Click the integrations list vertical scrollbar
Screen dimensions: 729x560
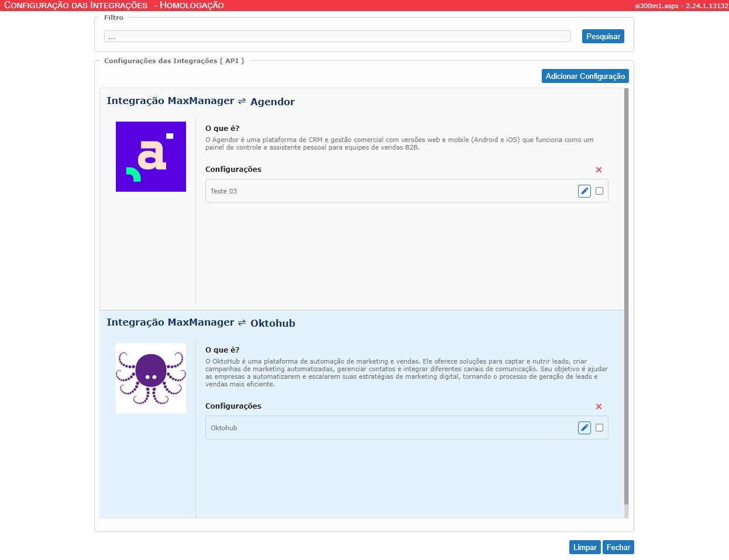coord(626,296)
